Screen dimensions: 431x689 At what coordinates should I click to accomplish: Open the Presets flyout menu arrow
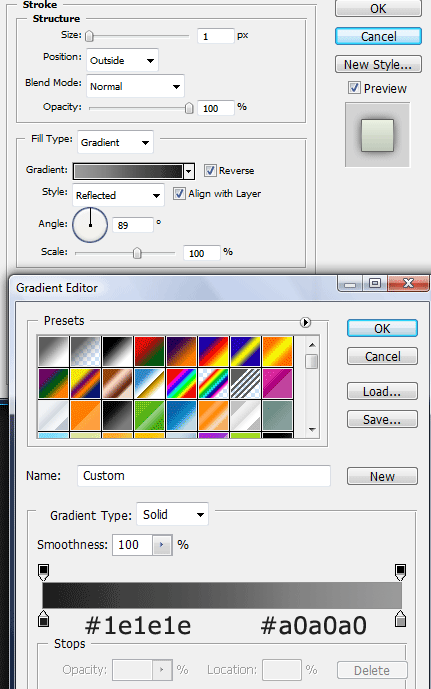[x=305, y=323]
